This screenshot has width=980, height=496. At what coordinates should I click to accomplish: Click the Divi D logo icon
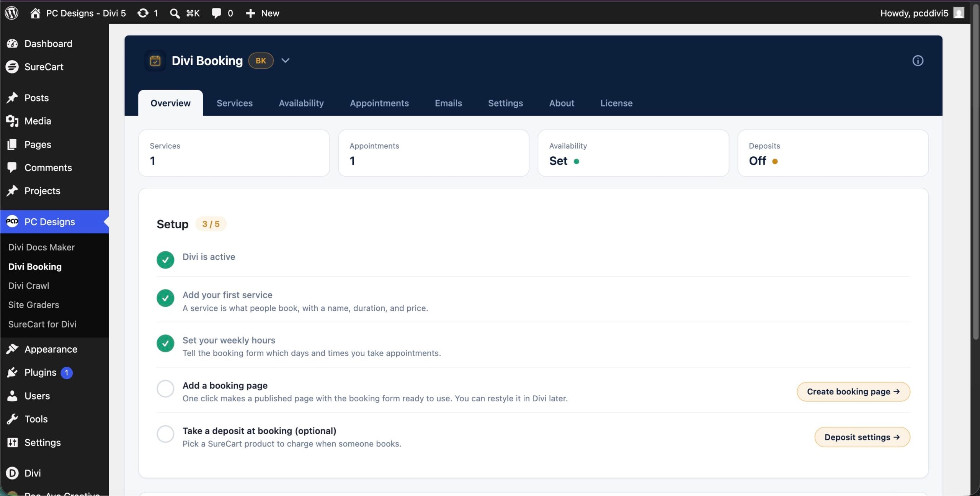[x=12, y=473]
